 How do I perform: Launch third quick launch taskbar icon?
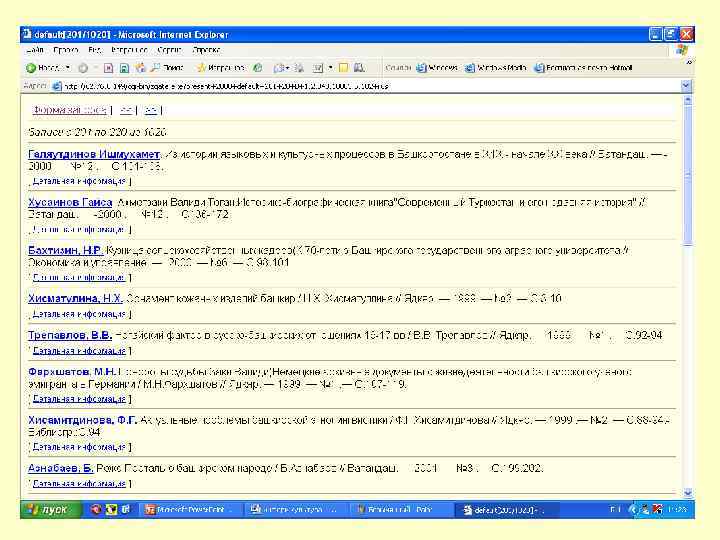125,509
